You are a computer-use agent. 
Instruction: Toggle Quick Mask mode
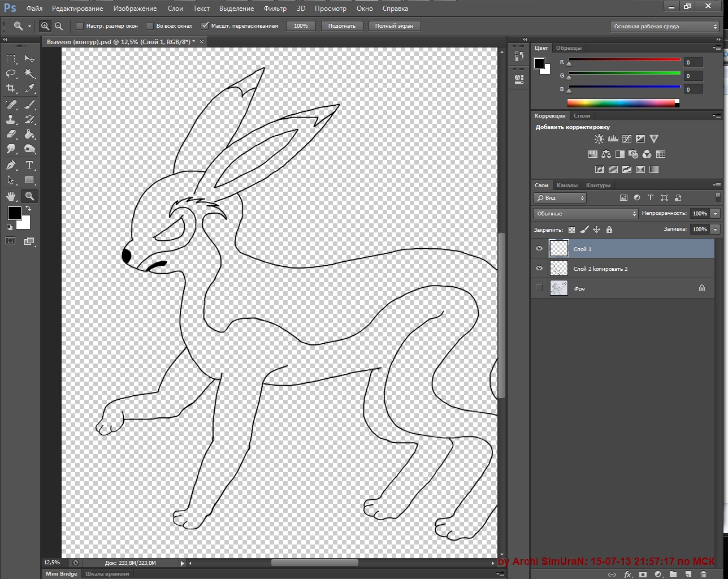(x=11, y=241)
